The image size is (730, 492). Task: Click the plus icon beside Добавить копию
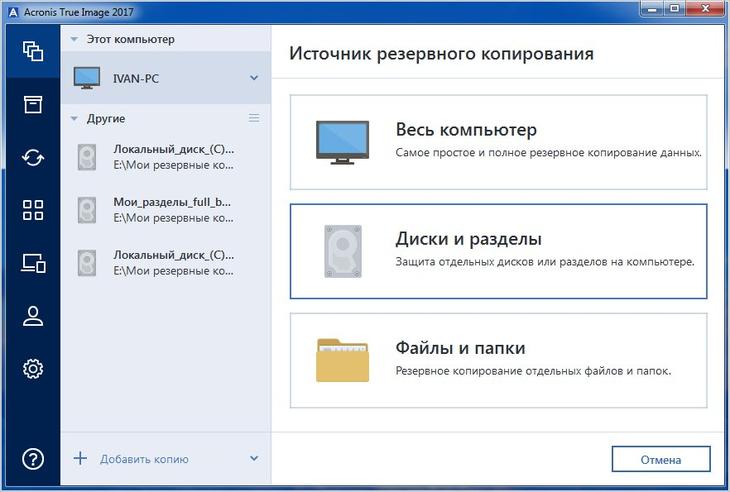coord(80,458)
